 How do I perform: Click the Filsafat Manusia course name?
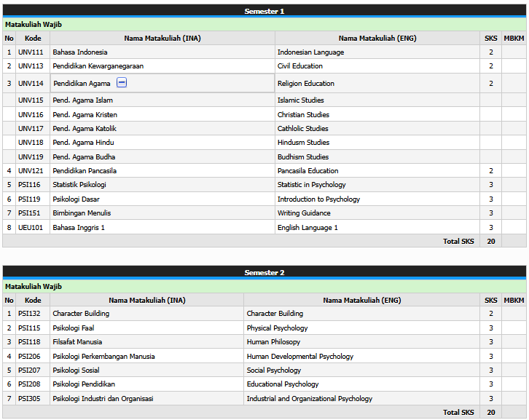pyautogui.click(x=77, y=342)
